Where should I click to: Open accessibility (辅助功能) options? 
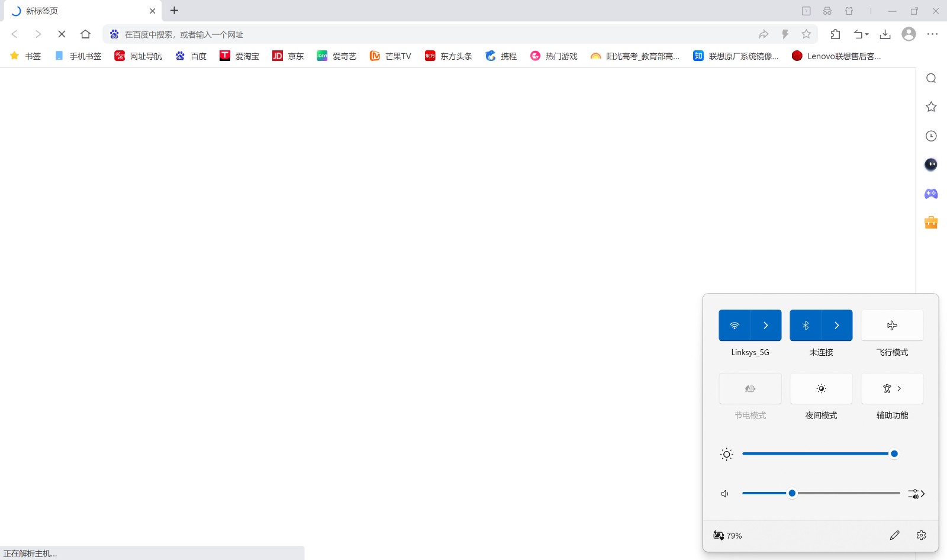(892, 388)
